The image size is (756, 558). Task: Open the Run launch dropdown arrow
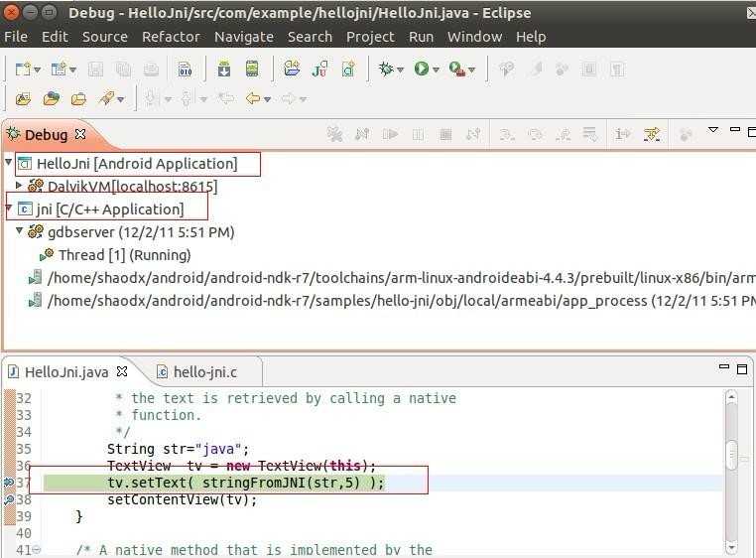tap(436, 70)
